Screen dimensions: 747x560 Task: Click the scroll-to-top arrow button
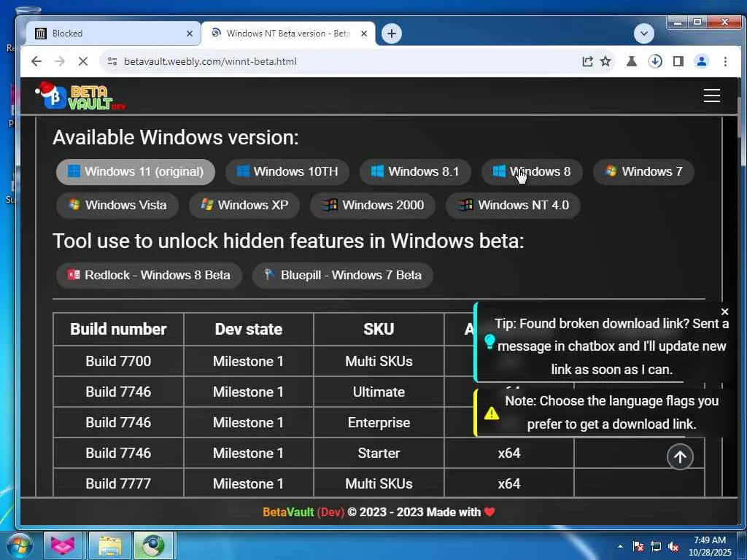point(680,457)
